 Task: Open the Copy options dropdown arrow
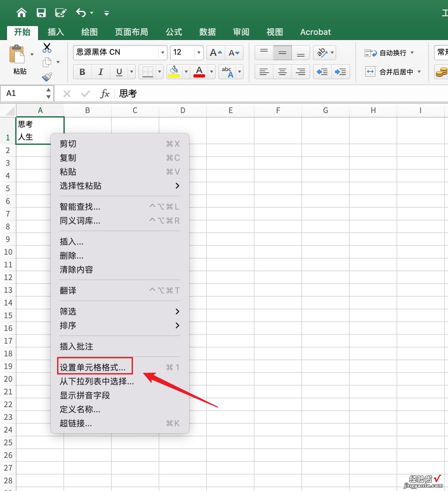[x=58, y=62]
